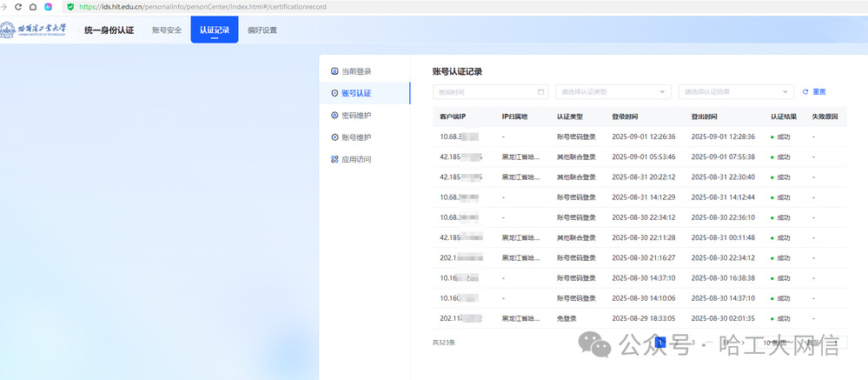The image size is (868, 380).
Task: Expand the 请选择认证结果 dropdown
Action: click(737, 91)
